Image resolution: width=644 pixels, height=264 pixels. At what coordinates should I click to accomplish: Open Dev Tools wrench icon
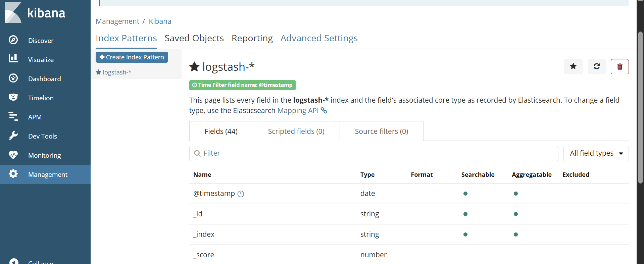(x=13, y=136)
